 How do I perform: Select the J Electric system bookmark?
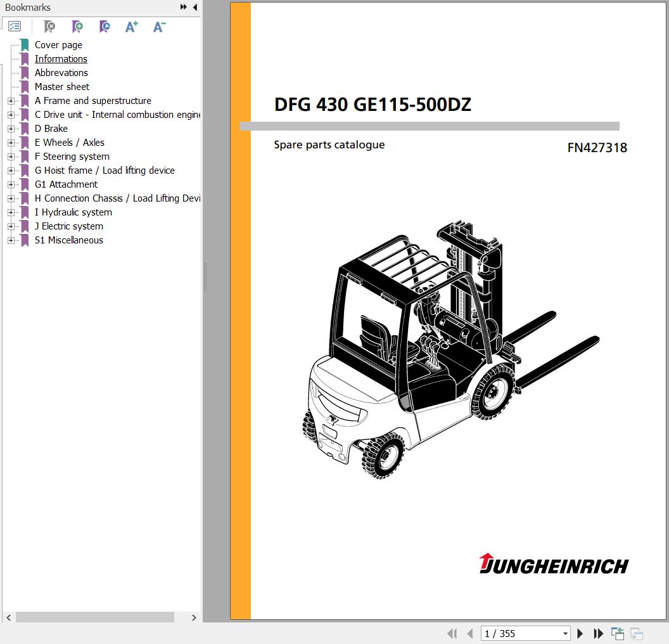tap(68, 226)
